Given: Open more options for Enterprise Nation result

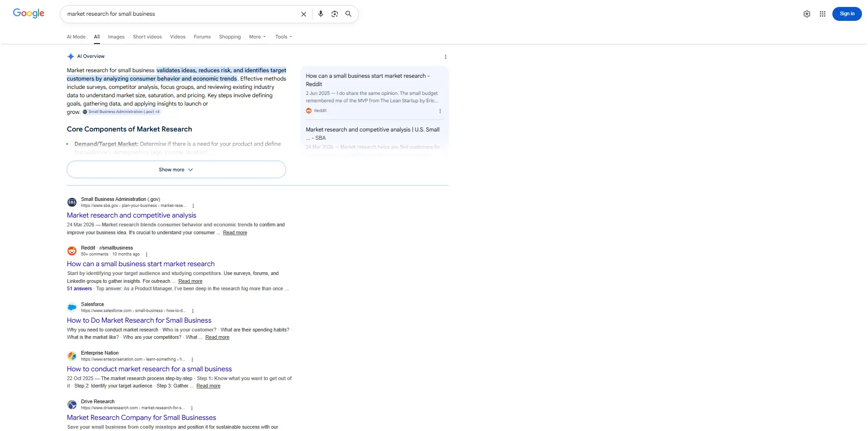Looking at the screenshot, I should click(192, 360).
